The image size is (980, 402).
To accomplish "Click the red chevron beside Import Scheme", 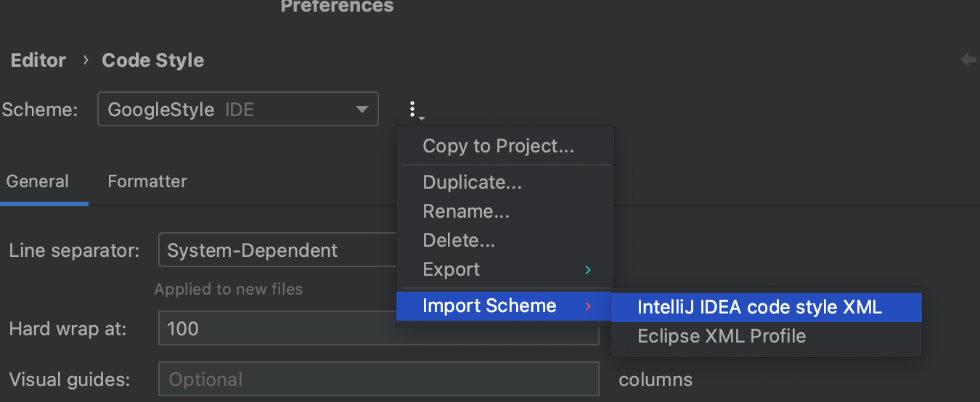I will tap(588, 306).
